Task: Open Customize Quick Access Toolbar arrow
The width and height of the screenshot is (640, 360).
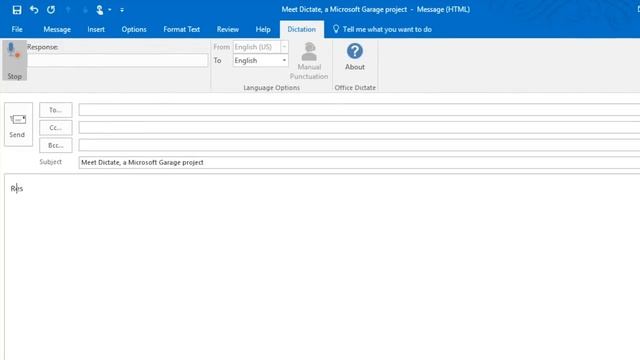Action: pyautogui.click(x=122, y=10)
